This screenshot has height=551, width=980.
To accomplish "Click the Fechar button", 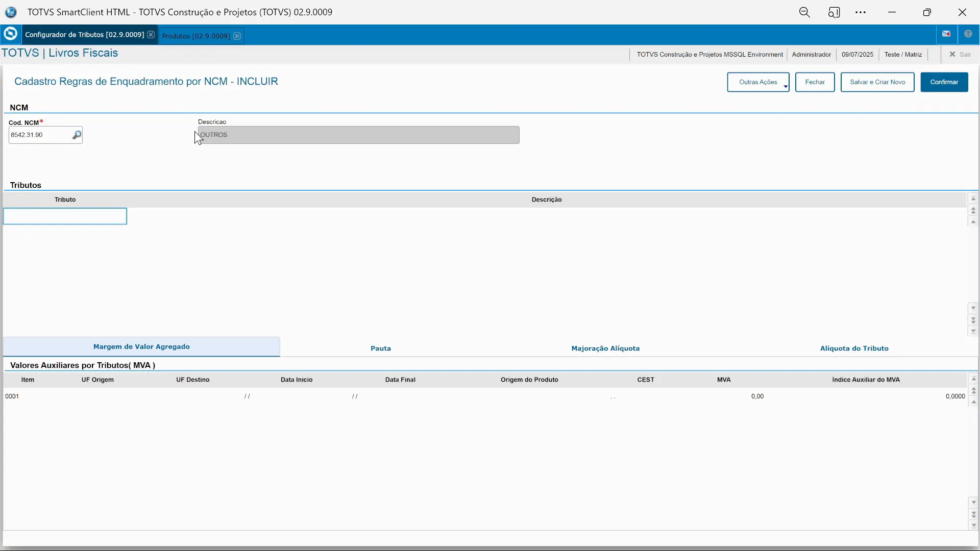I will (815, 82).
